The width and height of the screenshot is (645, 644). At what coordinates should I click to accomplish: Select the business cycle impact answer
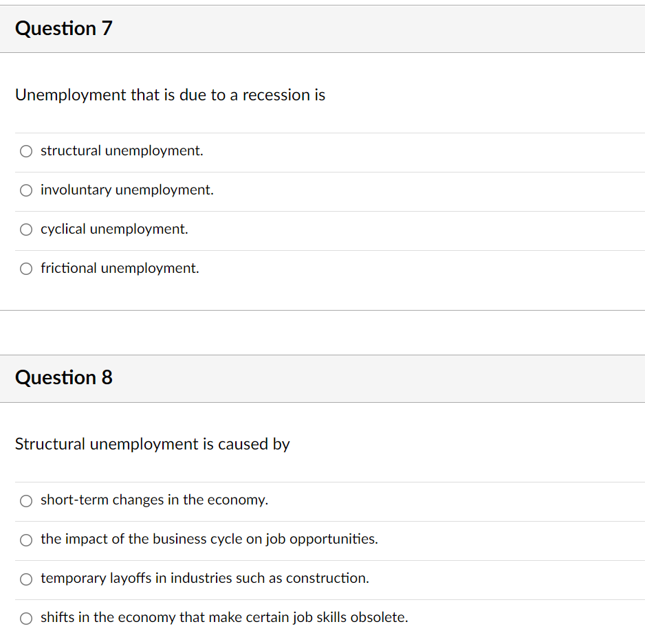[x=25, y=540]
